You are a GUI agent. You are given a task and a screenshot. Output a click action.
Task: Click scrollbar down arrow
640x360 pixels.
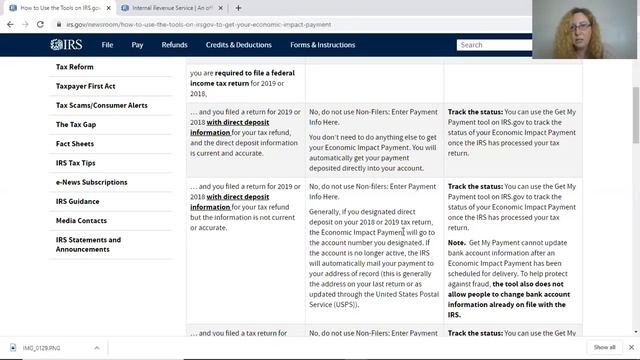pos(636,332)
